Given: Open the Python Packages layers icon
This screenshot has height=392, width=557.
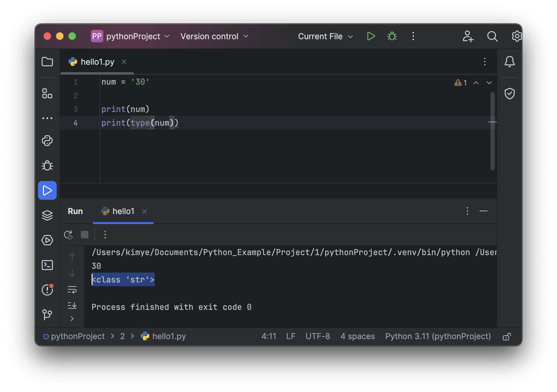Looking at the screenshot, I should tap(47, 215).
